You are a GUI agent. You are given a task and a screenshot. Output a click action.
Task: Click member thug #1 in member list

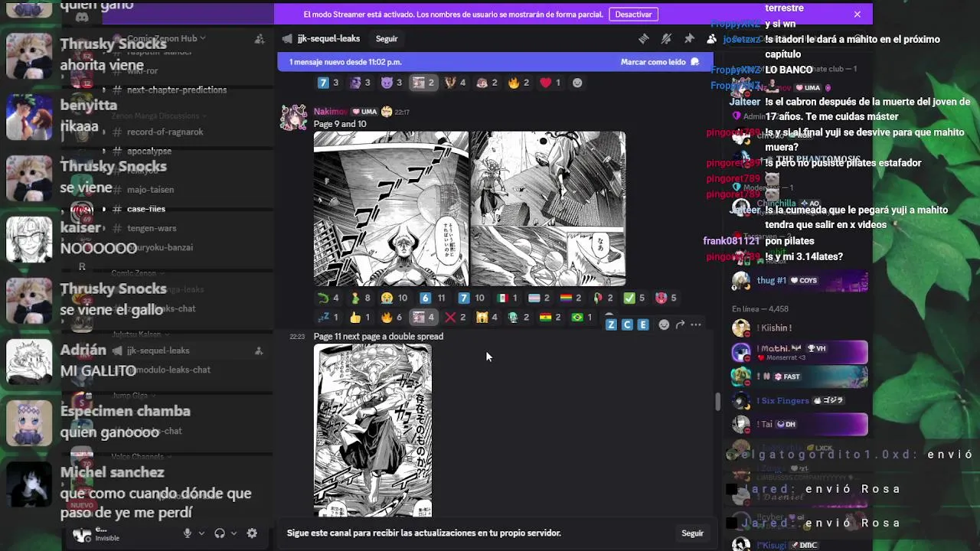[x=799, y=281]
